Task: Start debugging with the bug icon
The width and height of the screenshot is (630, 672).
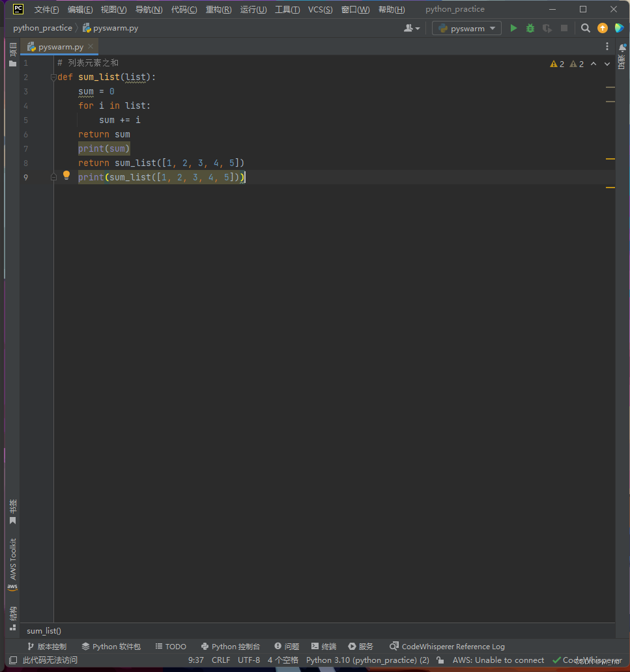Action: [x=530, y=28]
